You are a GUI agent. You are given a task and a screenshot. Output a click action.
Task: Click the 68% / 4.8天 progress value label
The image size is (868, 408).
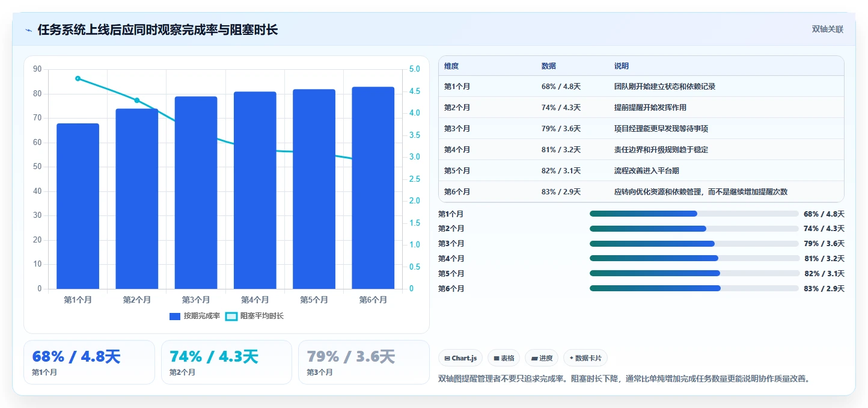[824, 214]
